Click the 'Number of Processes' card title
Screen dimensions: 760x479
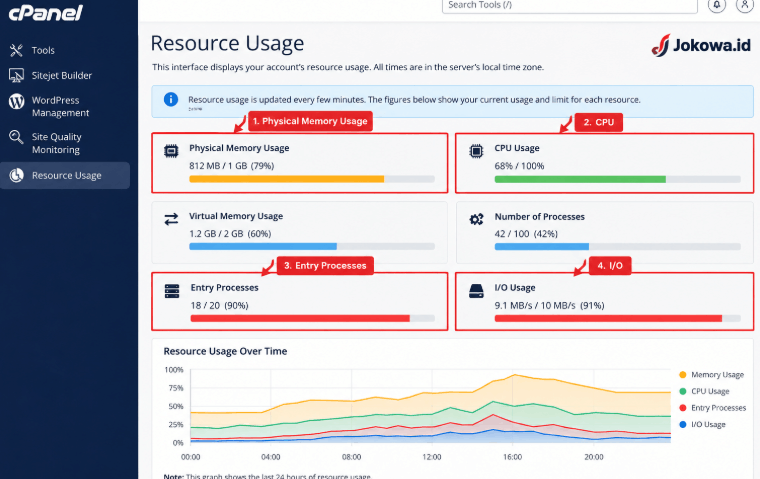click(539, 217)
